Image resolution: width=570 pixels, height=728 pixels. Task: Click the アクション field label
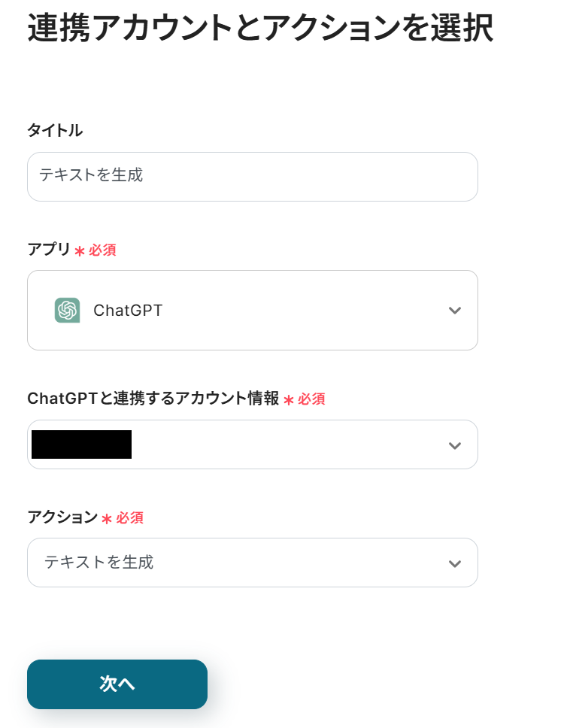click(x=62, y=517)
